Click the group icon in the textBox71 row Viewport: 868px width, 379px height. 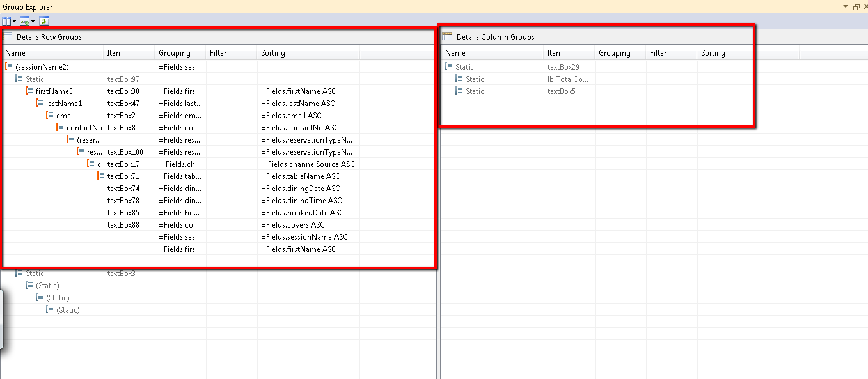(101, 176)
